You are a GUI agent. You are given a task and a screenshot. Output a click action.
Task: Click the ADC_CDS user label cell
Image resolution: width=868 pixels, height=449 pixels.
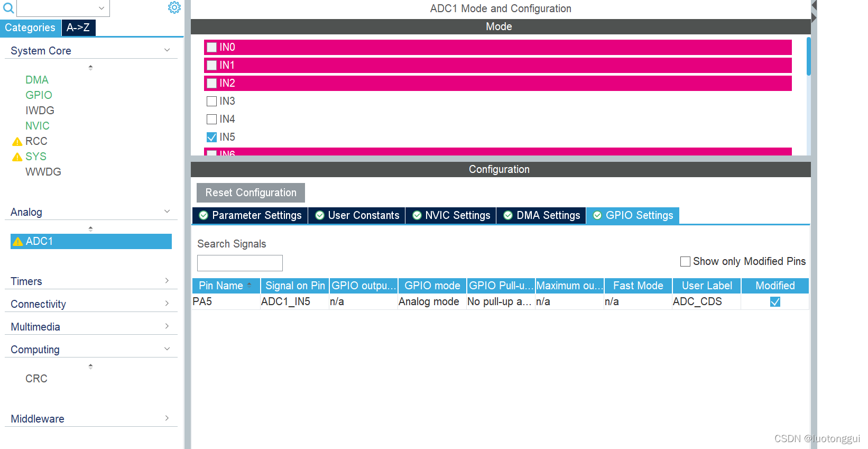(707, 302)
